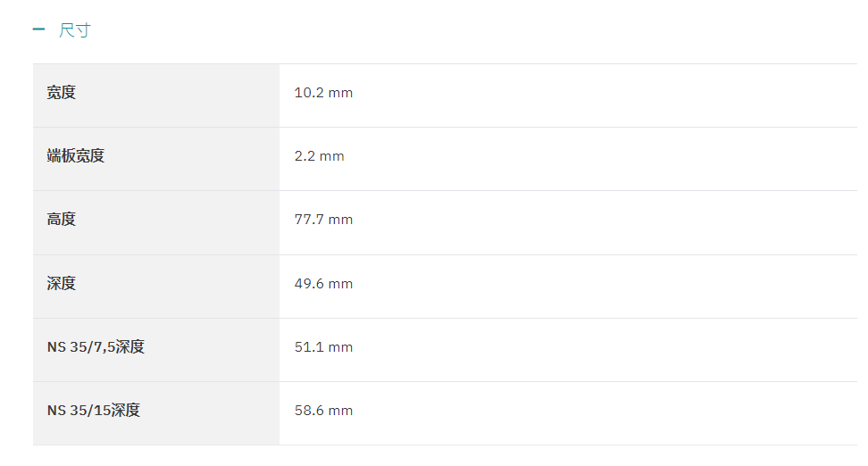Select the 宽度 row label
This screenshot has height=466, width=868.
tap(61, 93)
